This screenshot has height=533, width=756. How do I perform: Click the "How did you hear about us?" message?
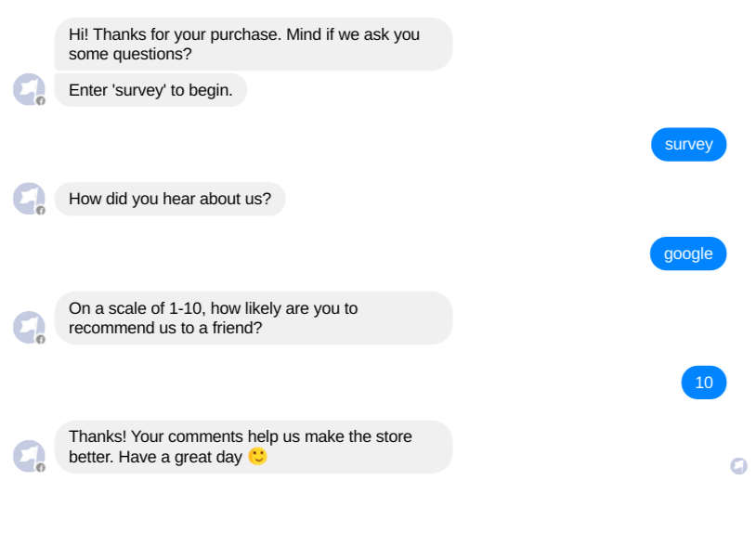(x=170, y=199)
